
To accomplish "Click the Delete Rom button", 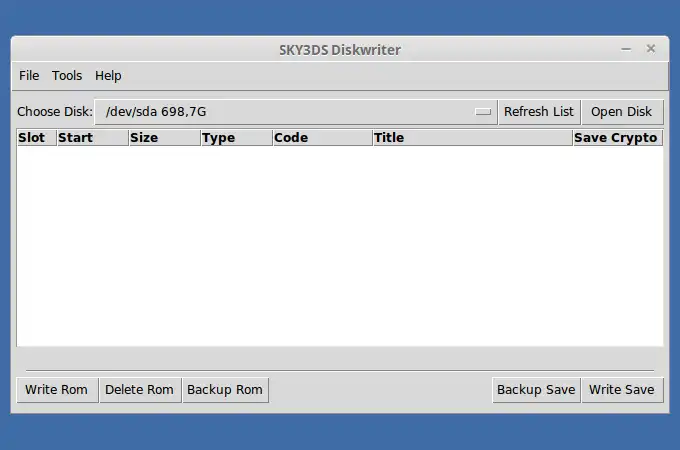I will coord(140,390).
